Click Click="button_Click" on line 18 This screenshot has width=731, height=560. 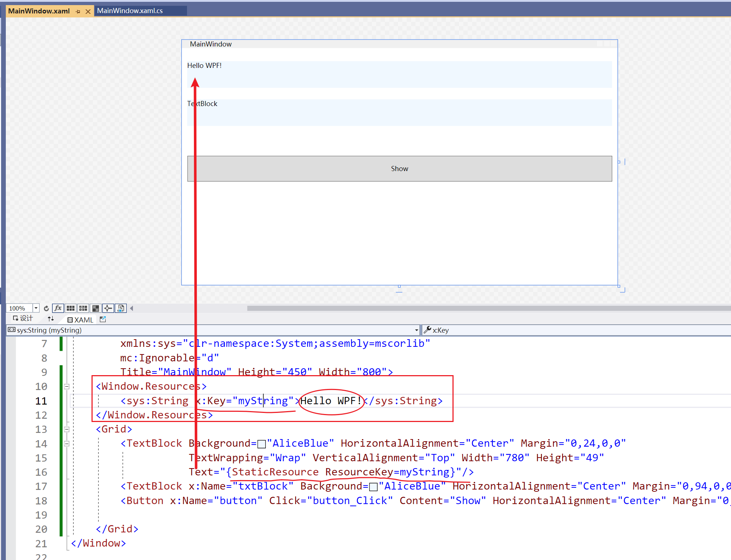[x=331, y=501]
